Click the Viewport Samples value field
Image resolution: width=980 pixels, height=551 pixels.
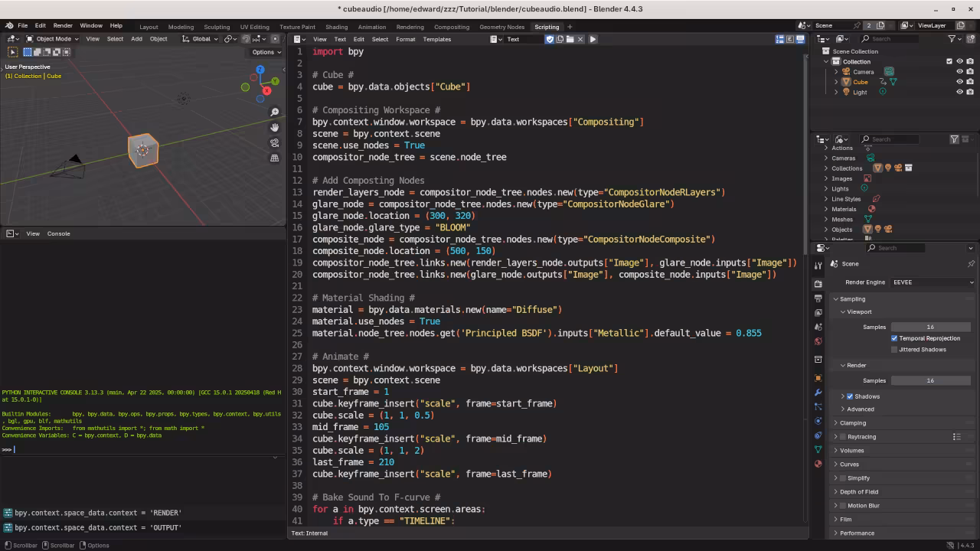(930, 327)
